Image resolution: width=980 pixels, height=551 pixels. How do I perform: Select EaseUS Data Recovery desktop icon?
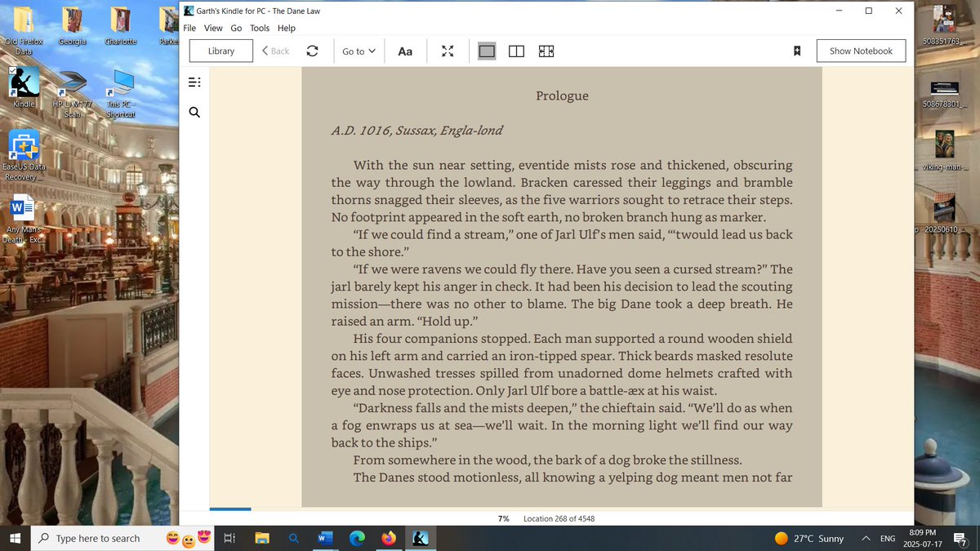coord(24,155)
